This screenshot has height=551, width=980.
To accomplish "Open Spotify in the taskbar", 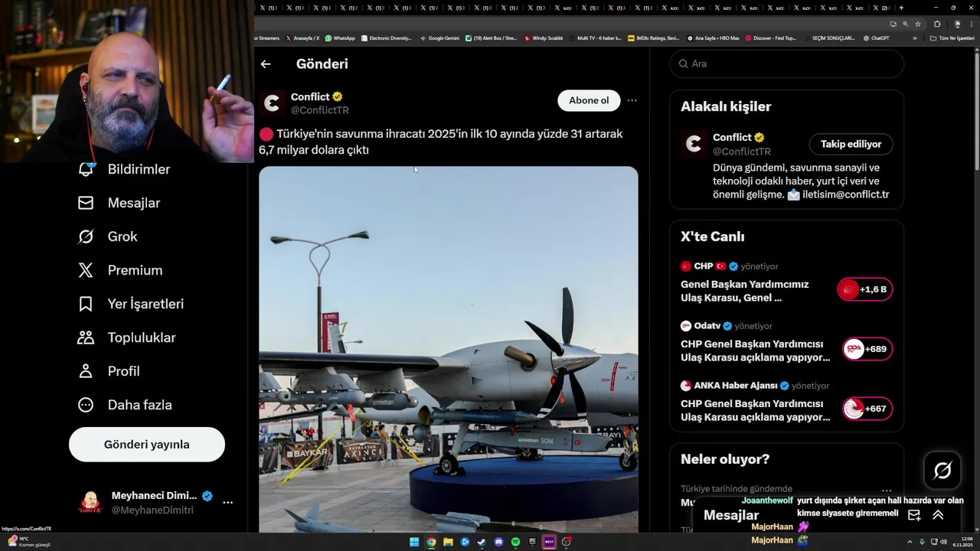I will click(515, 542).
